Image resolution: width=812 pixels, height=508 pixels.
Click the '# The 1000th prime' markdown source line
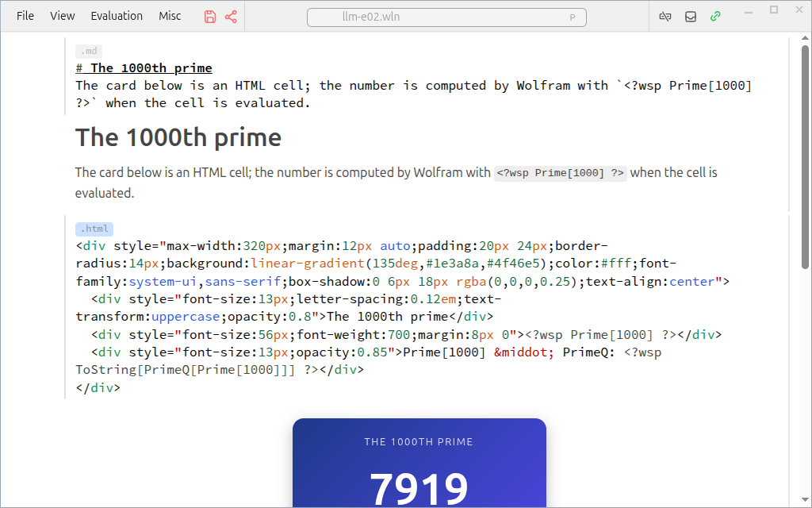(144, 68)
